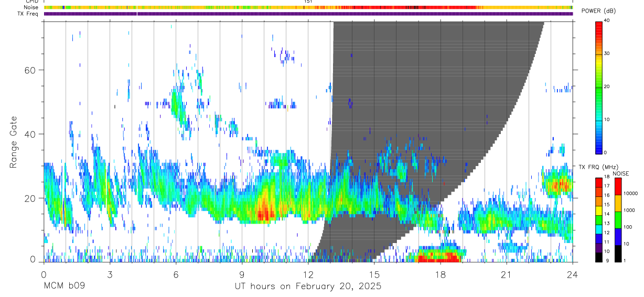The height and width of the screenshot is (297, 644).
Task: Click the POWER (dB) color scale bar
Action: click(x=599, y=87)
